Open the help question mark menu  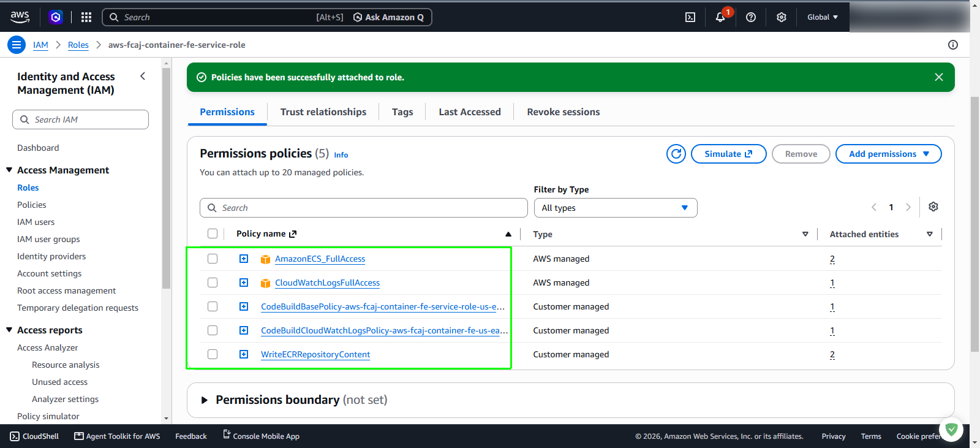tap(751, 17)
